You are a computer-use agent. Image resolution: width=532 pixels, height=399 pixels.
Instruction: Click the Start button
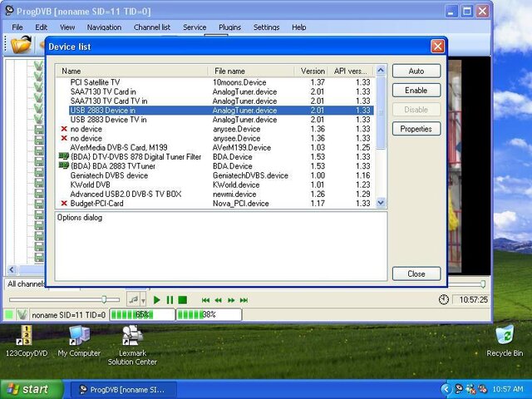tap(32, 389)
